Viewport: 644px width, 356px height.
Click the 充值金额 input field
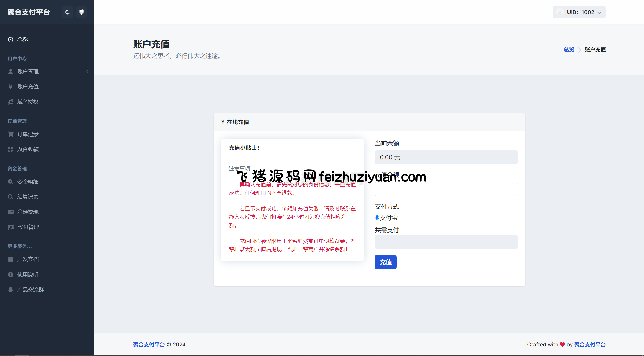click(x=446, y=189)
